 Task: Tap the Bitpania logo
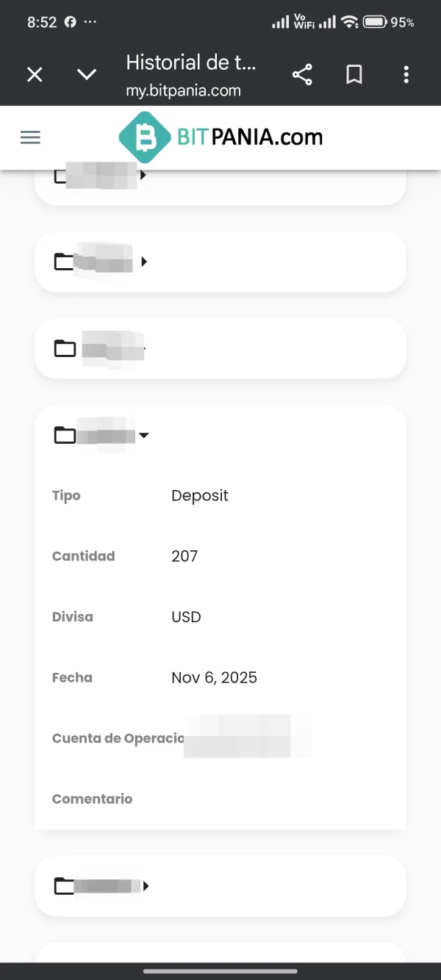pyautogui.click(x=220, y=137)
